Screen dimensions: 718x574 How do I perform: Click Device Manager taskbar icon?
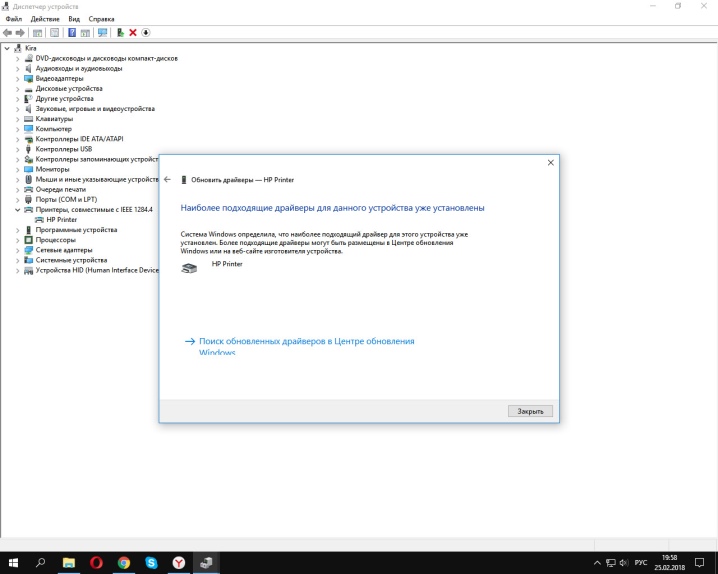pyautogui.click(x=206, y=563)
